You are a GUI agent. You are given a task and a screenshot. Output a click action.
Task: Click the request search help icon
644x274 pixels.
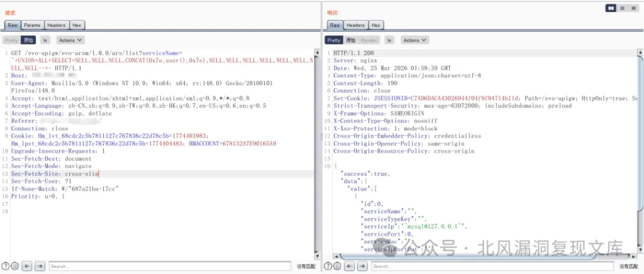(6, 266)
